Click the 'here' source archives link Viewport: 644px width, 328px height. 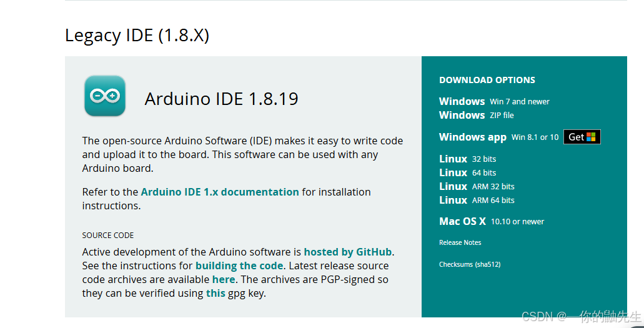point(224,279)
